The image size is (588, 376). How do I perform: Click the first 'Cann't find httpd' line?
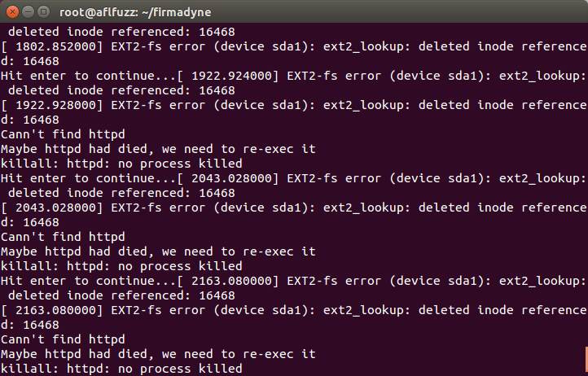(63, 134)
